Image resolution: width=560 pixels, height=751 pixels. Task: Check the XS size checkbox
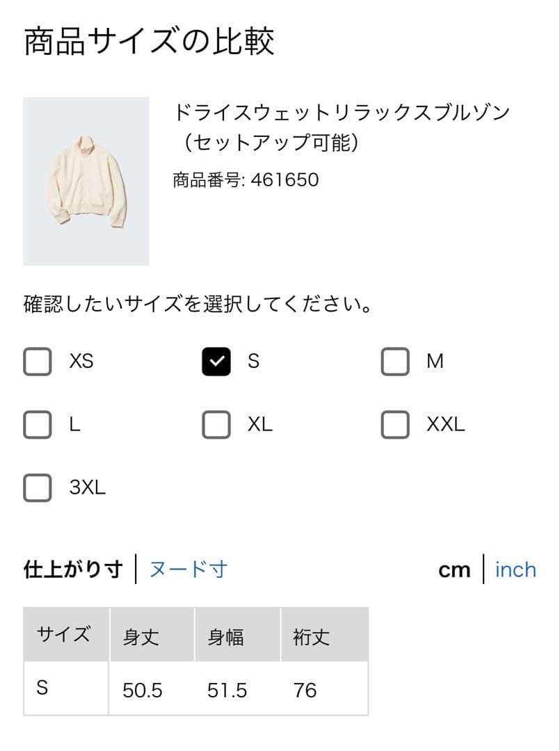38,362
